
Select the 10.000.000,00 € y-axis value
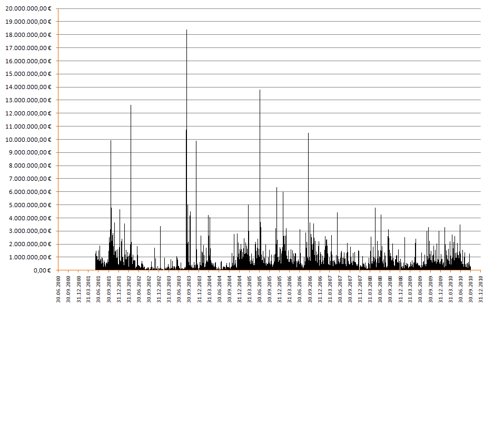click(x=28, y=140)
